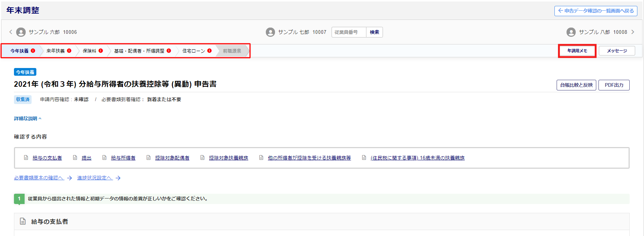Jump to 控除対象扶養親族 link
This screenshot has height=236, width=644.
coord(229,158)
